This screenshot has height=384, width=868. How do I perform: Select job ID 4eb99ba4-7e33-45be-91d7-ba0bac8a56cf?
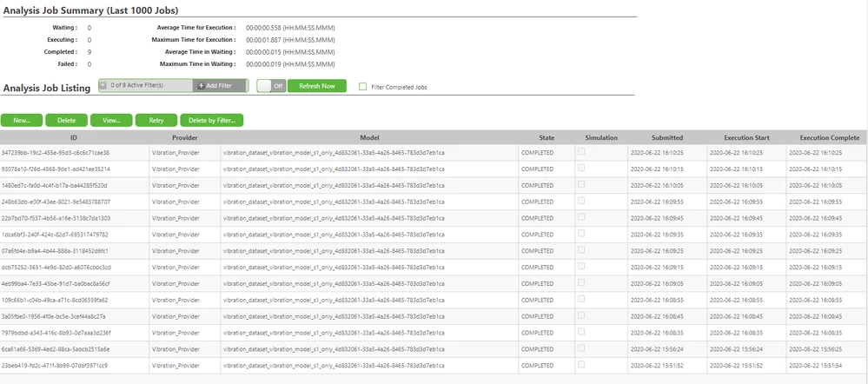click(x=56, y=284)
